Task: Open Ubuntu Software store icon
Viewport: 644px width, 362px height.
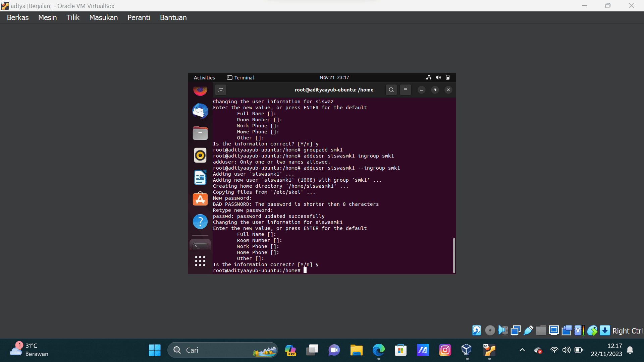Action: [200, 199]
